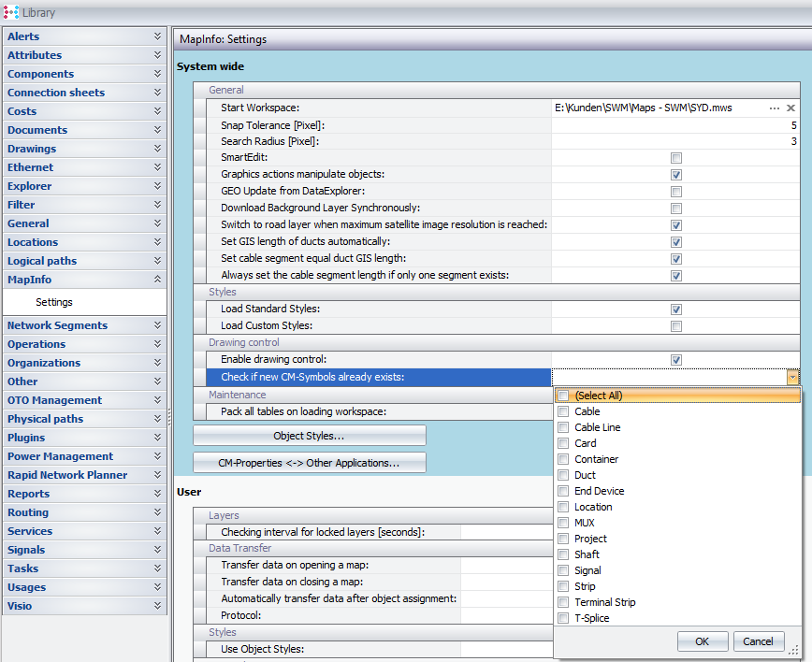
Task: Close the CM-Symbols dropdown arrow
Action: point(792,378)
